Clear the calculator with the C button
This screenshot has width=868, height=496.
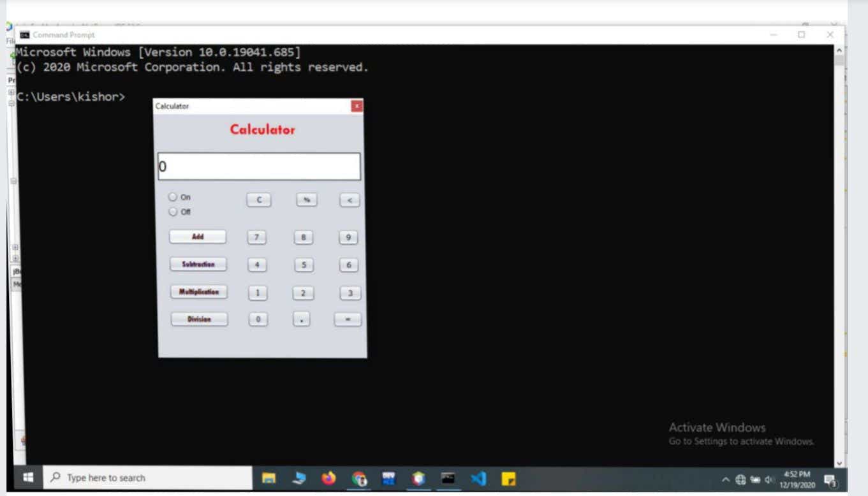[x=258, y=200]
